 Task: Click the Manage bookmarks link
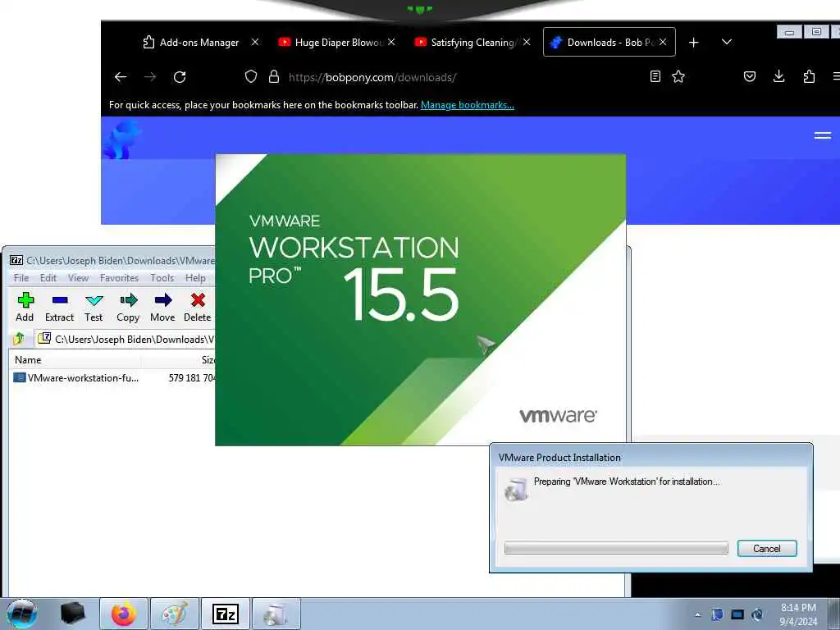click(467, 105)
